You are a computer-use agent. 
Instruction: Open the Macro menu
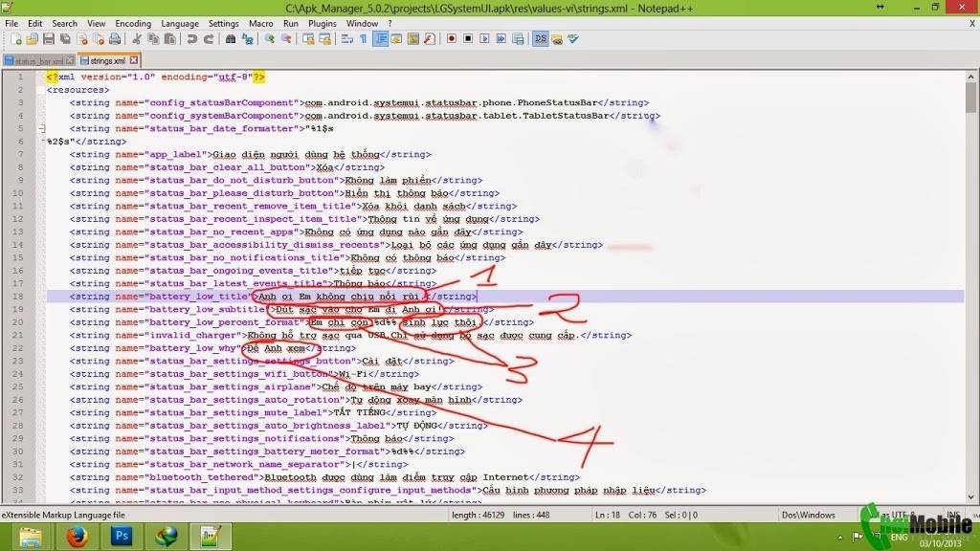point(260,24)
